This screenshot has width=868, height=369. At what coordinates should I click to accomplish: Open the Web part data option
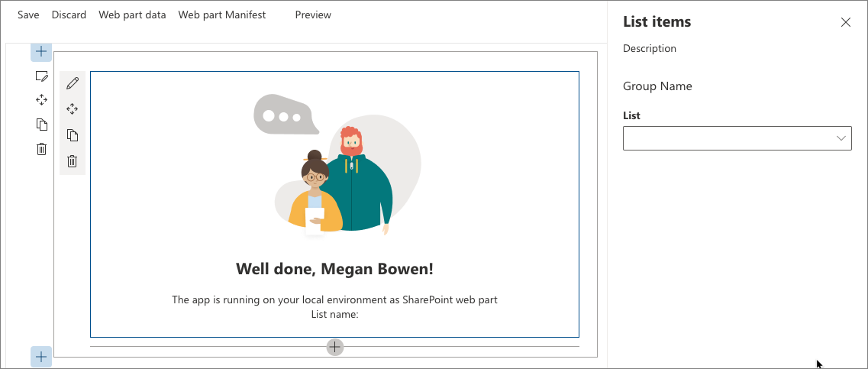pyautogui.click(x=132, y=15)
